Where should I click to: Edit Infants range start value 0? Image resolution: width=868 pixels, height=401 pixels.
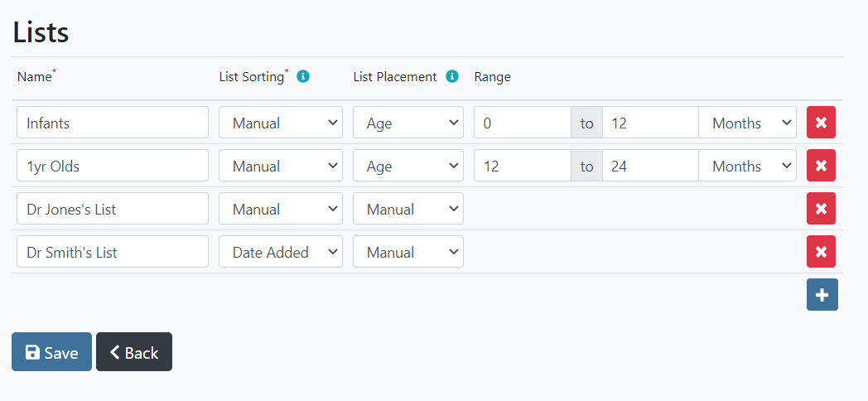click(x=522, y=123)
